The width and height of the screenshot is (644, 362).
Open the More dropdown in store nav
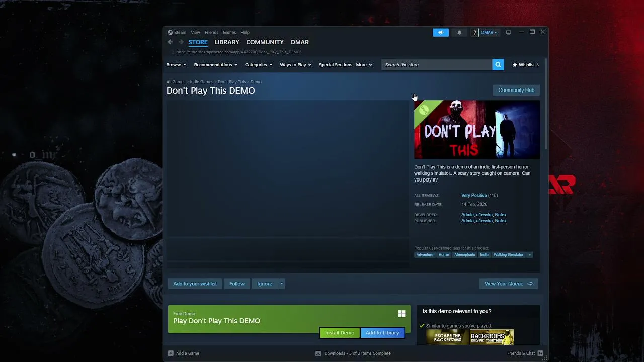click(364, 65)
